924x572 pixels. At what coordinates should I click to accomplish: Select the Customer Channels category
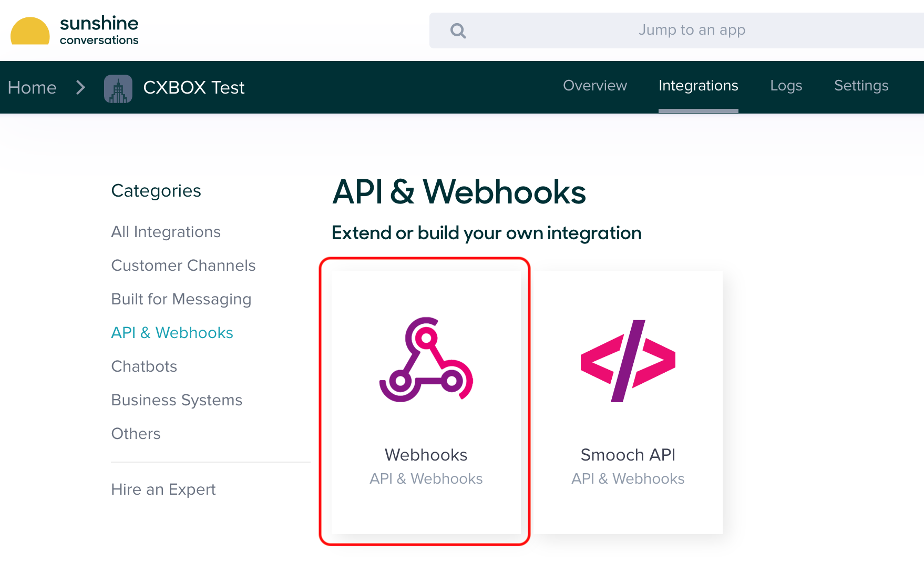(183, 265)
